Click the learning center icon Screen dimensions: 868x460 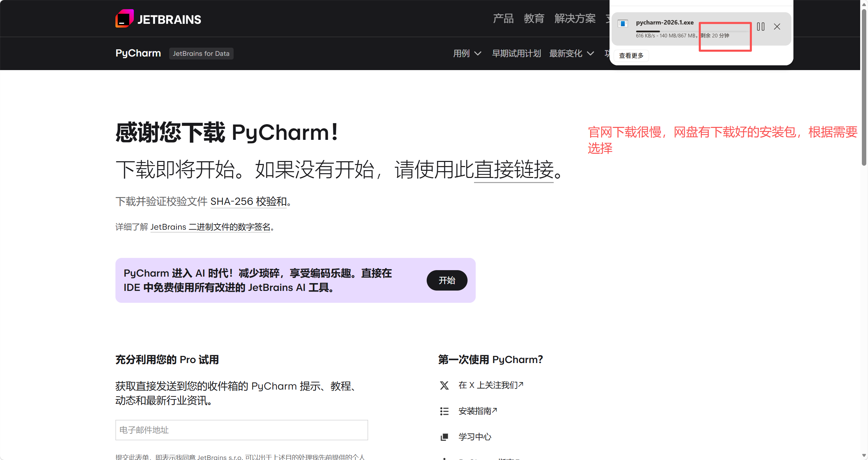[444, 437]
